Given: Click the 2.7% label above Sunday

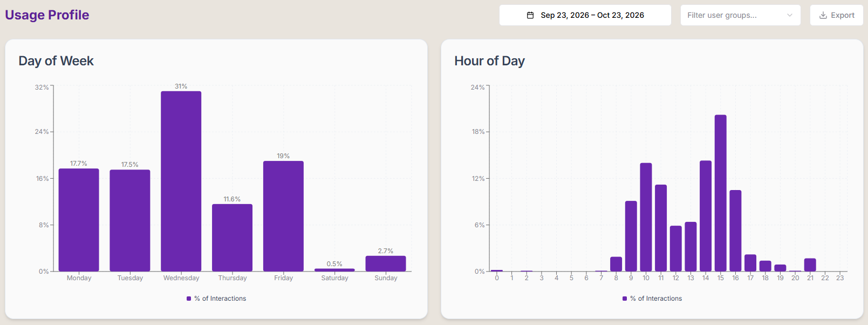Looking at the screenshot, I should pos(386,251).
